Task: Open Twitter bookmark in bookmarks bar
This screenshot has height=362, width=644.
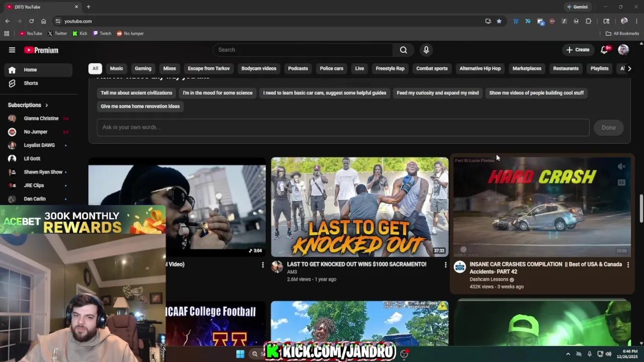Action: point(57,34)
